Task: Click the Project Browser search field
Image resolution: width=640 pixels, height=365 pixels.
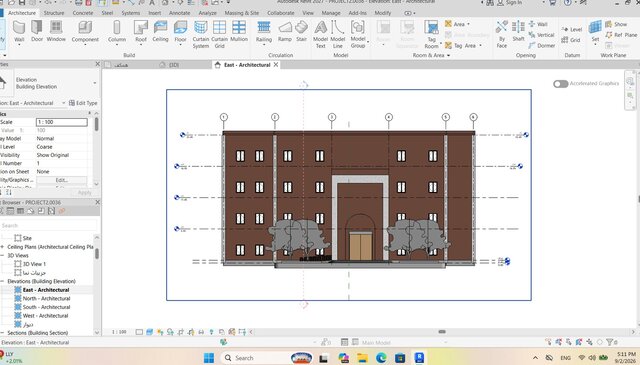Action: pos(49,225)
